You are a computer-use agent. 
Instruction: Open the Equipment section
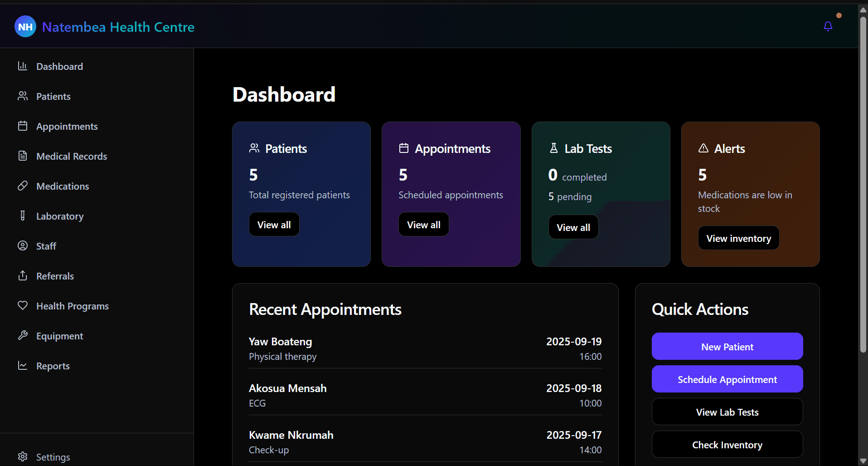[97, 336]
